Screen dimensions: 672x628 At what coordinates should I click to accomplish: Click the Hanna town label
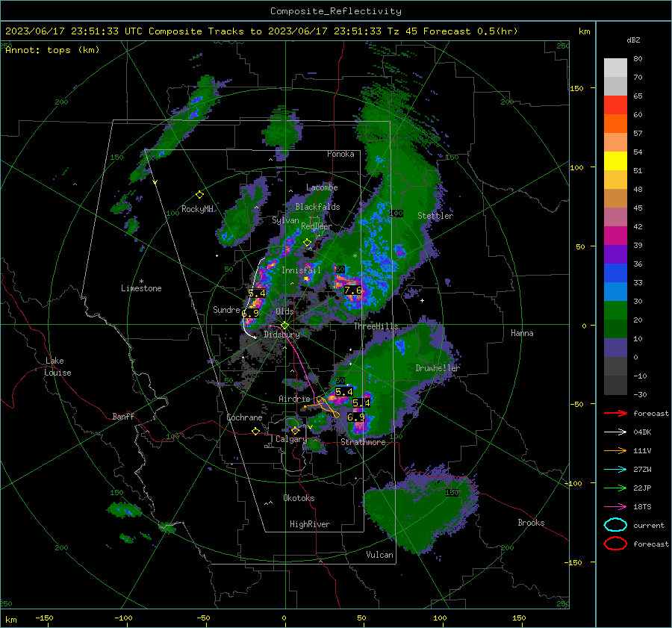pos(522,333)
